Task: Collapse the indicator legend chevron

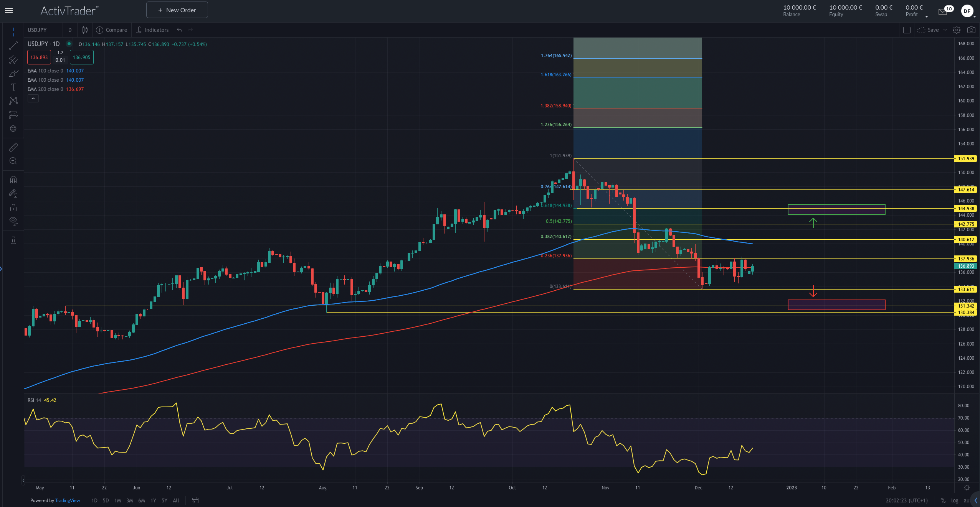Action: [x=33, y=99]
